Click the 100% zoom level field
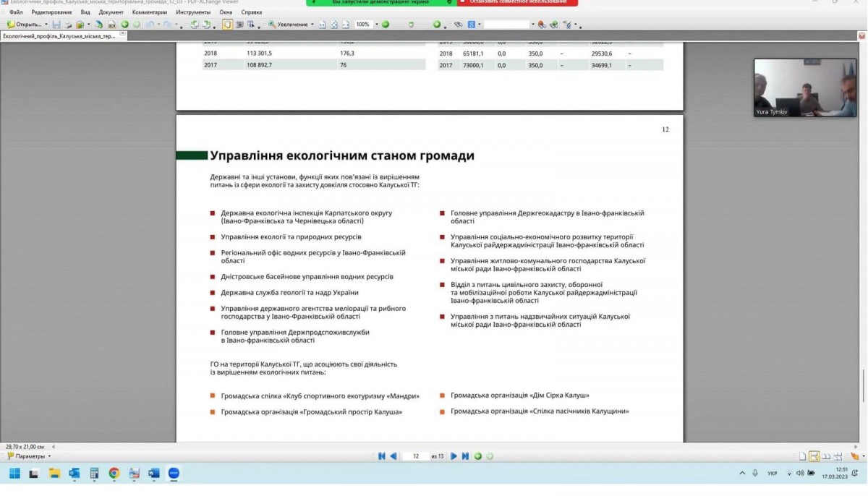868x496 pixels. tap(362, 25)
